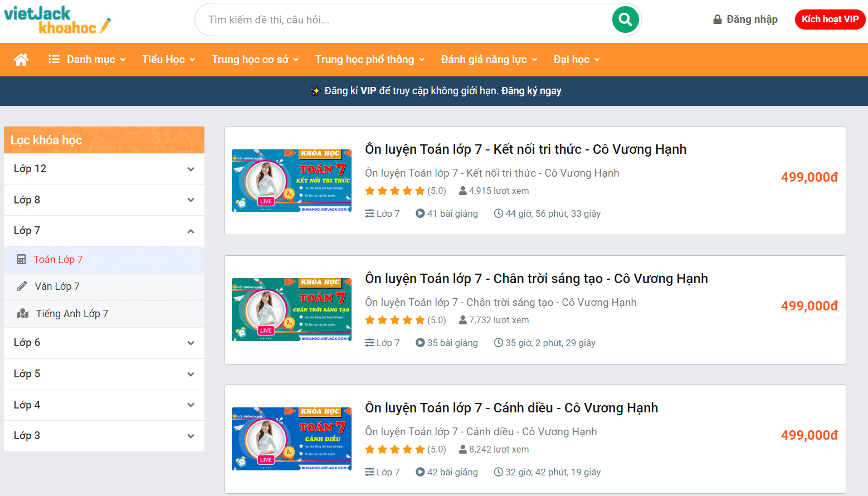Open the Toán 7 Chân trời sáng tạo thumbnail

(291, 310)
